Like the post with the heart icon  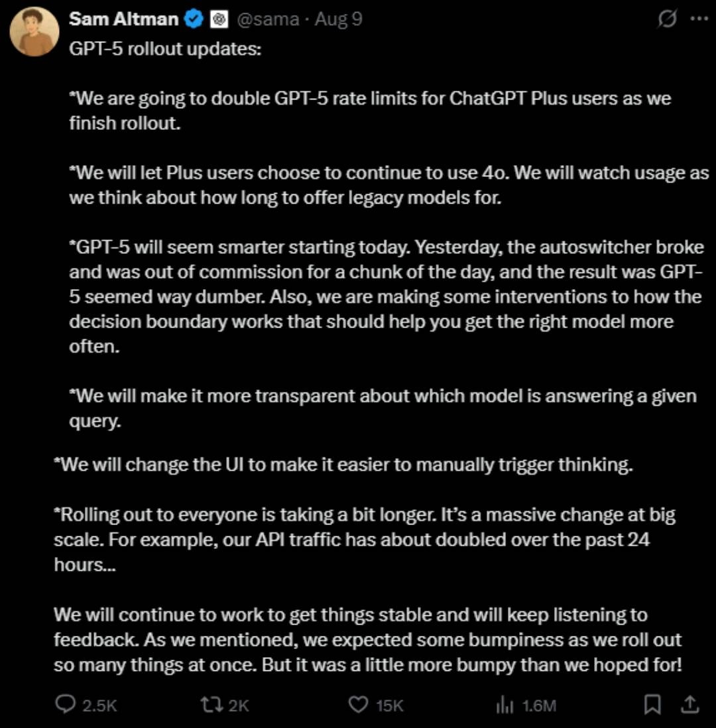click(x=358, y=704)
